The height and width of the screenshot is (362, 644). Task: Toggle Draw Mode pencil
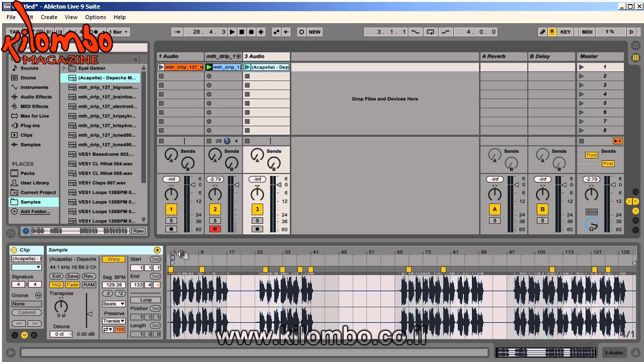(542, 32)
